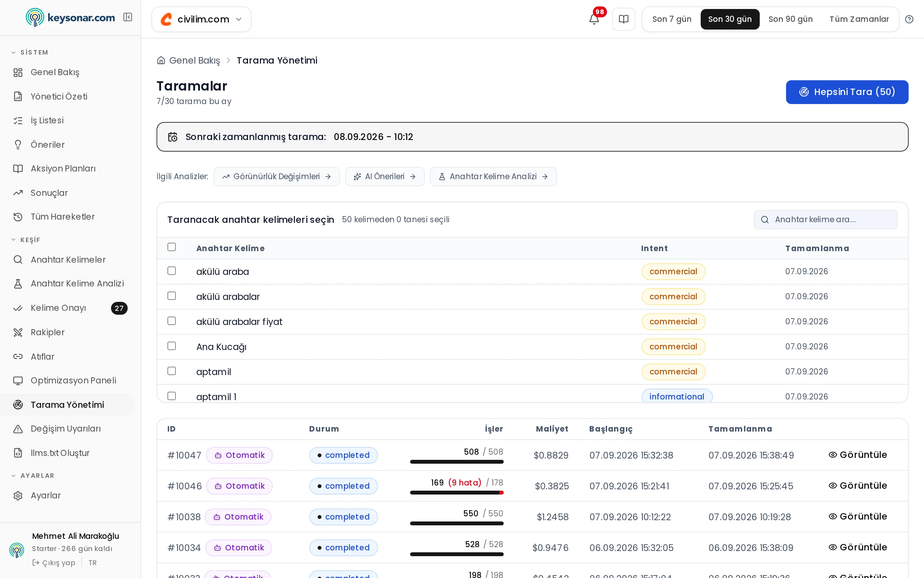Collapse the AYARLAR sidebar section
Image resolution: width=924 pixels, height=578 pixels.
[x=33, y=476]
